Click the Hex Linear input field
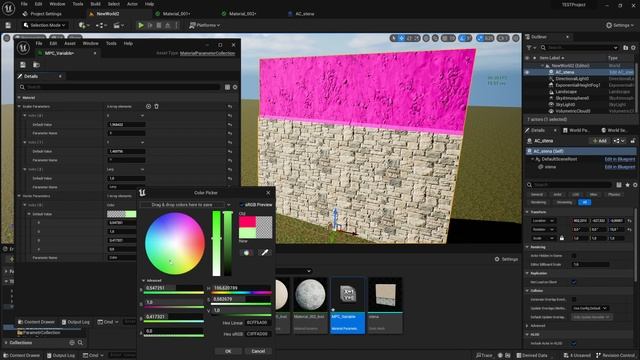 tap(258, 322)
